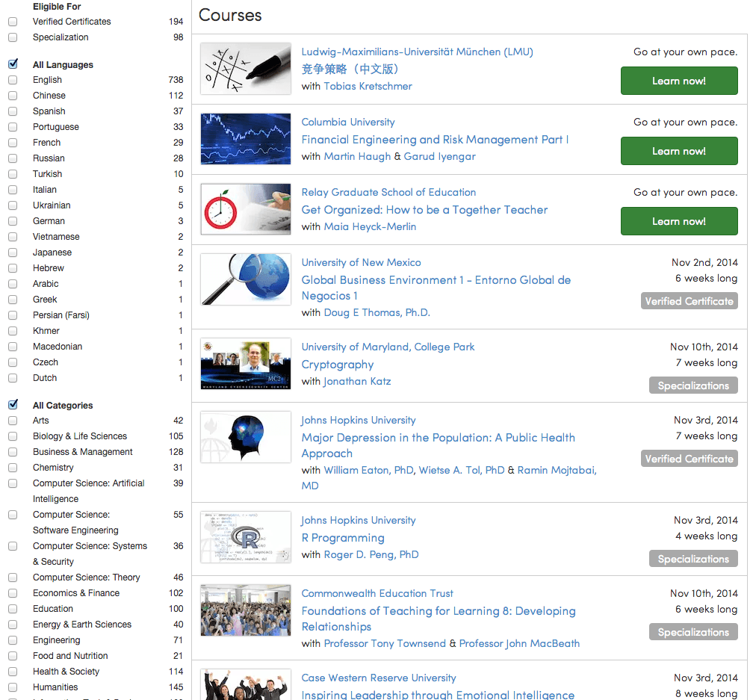This screenshot has width=756, height=700.
Task: Check the Specialization eligibility filter
Action: pos(13,37)
